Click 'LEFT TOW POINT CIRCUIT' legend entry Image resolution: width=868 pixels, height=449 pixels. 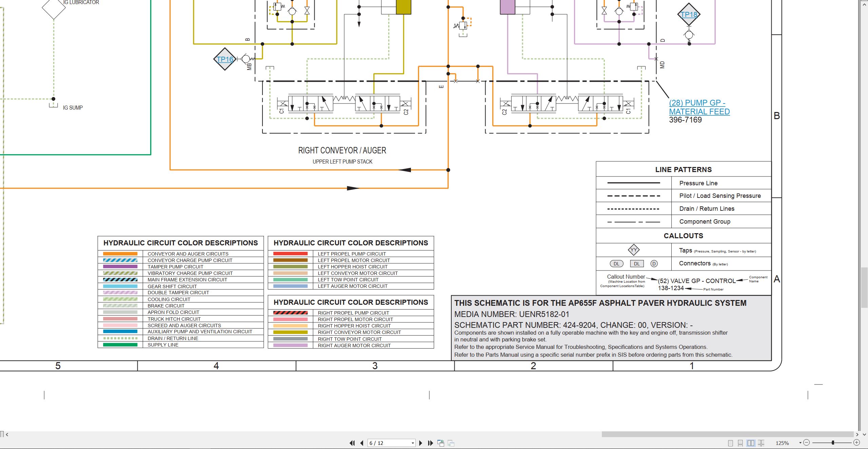click(348, 280)
